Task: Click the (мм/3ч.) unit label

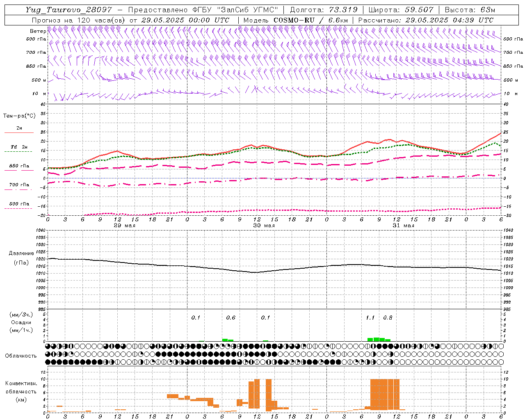Action: (21, 315)
